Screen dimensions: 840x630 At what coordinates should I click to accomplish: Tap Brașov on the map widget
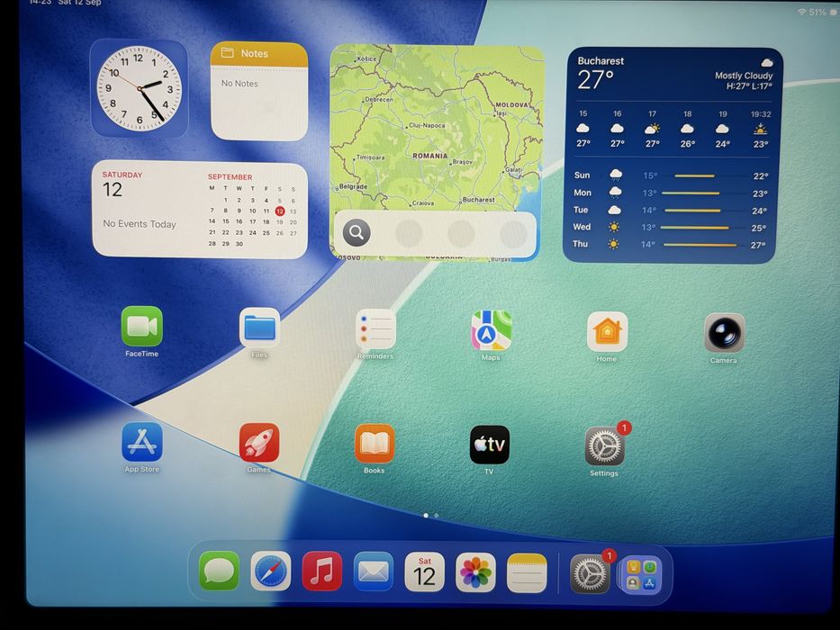[463, 162]
